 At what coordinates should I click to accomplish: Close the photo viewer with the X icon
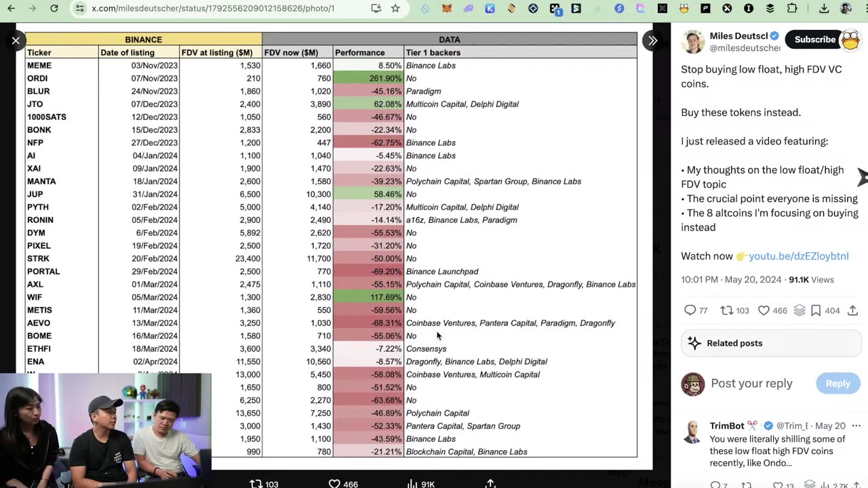point(16,41)
